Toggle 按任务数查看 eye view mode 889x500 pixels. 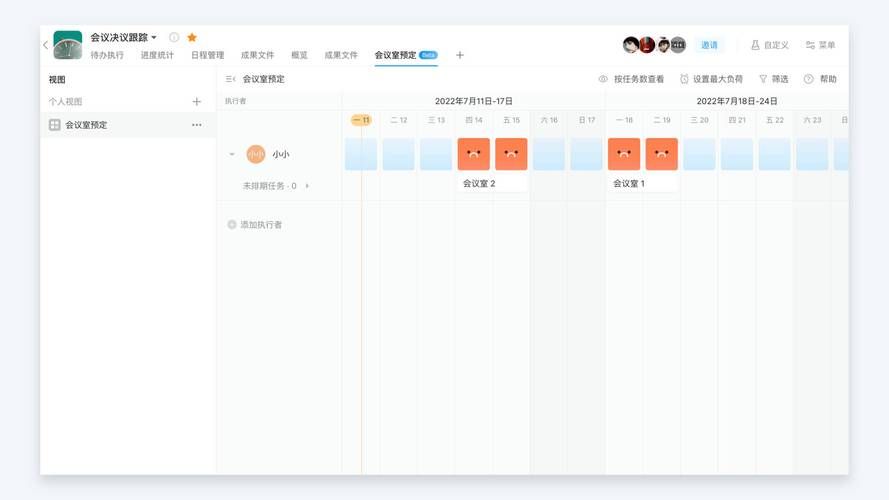[631, 79]
